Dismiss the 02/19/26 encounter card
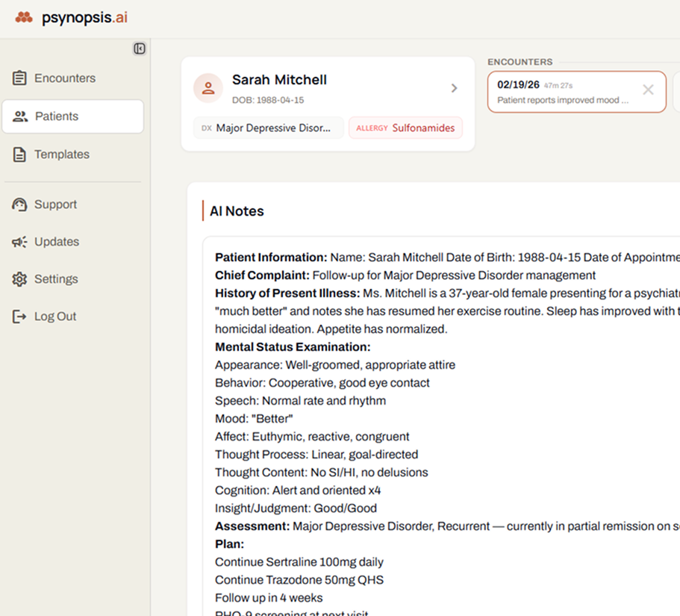The height and width of the screenshot is (616, 680). point(648,90)
